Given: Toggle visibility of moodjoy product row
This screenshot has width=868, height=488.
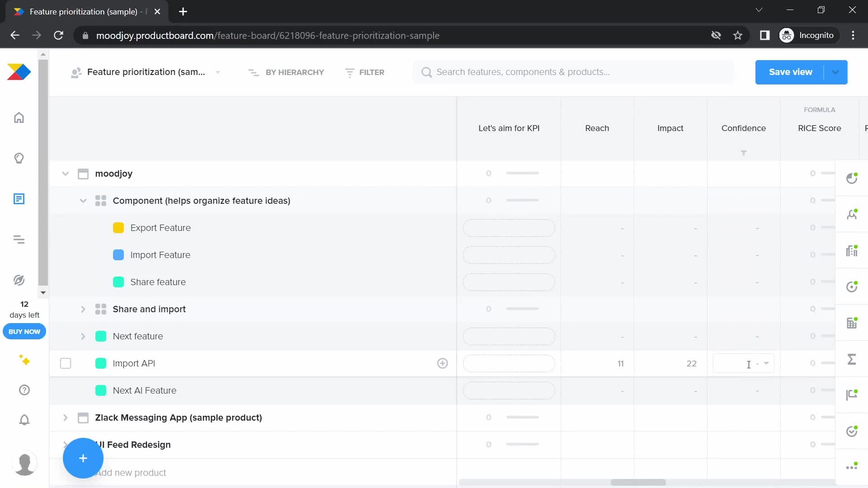Looking at the screenshot, I should coord(65,174).
